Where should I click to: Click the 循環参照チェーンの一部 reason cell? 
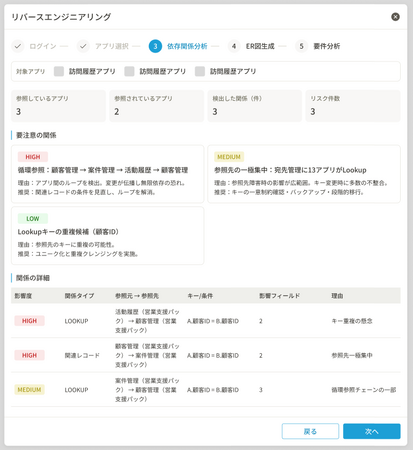(364, 390)
